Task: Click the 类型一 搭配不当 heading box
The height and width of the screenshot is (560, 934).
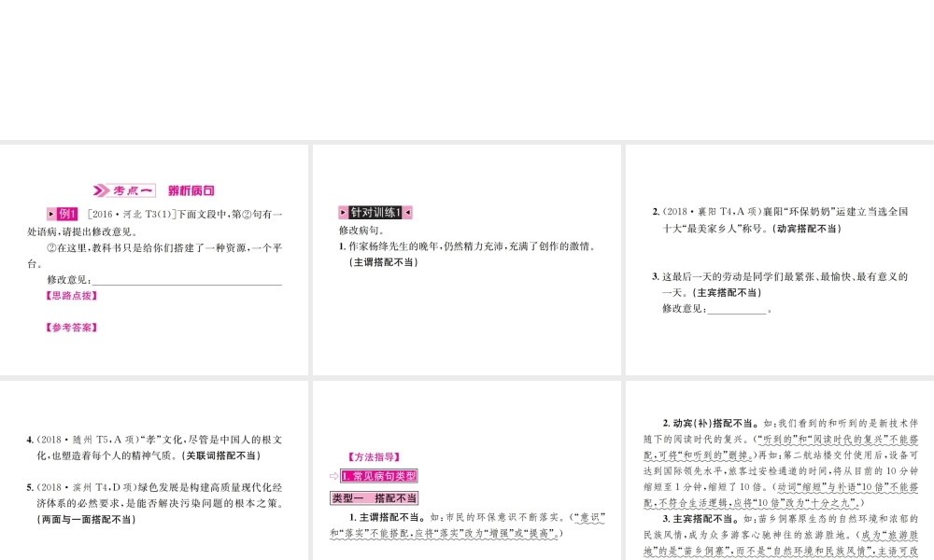Action: pyautogui.click(x=375, y=498)
